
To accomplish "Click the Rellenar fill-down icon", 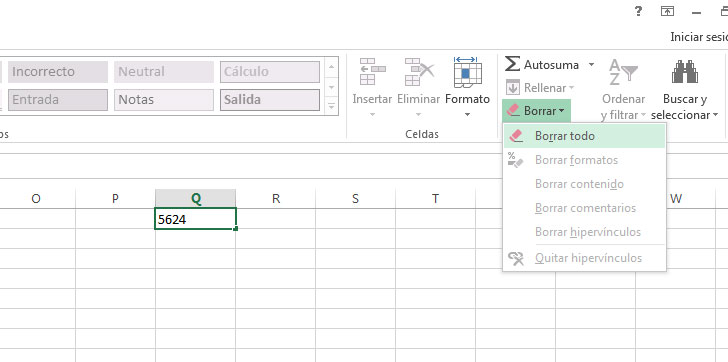I will point(513,87).
